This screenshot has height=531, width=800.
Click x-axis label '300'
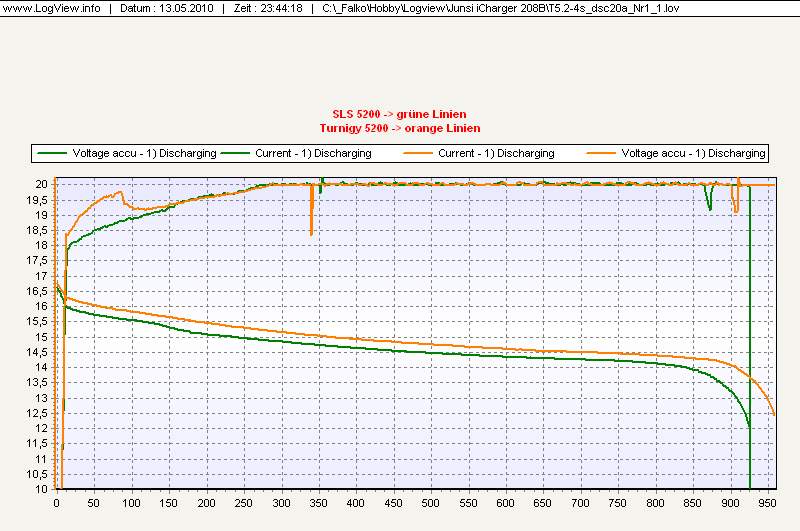281,503
